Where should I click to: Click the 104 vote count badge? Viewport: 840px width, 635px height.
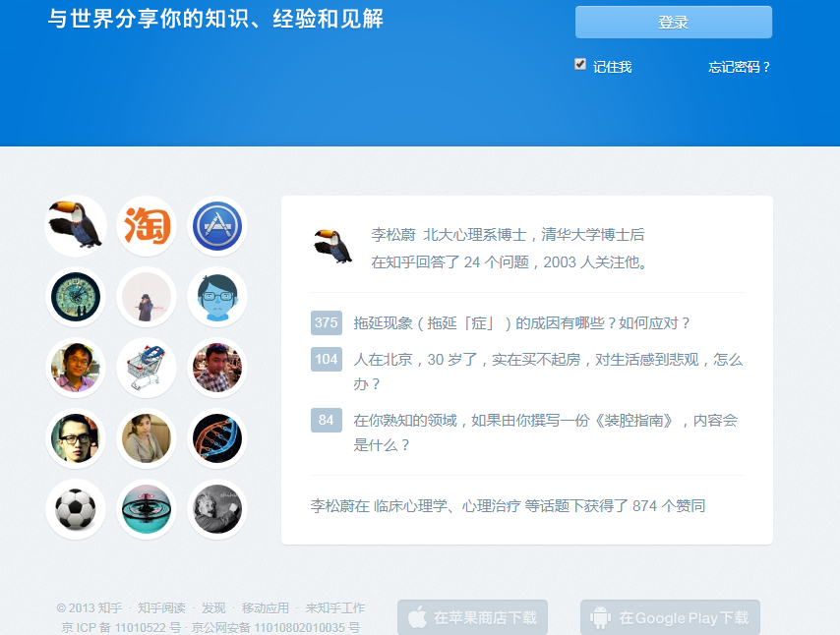[x=327, y=359]
